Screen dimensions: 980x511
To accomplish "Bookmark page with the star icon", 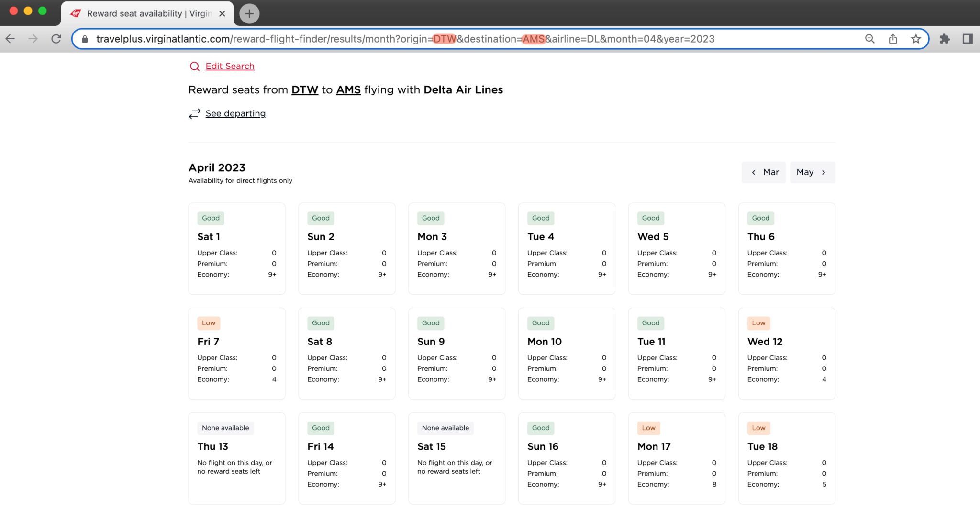I will click(x=915, y=39).
